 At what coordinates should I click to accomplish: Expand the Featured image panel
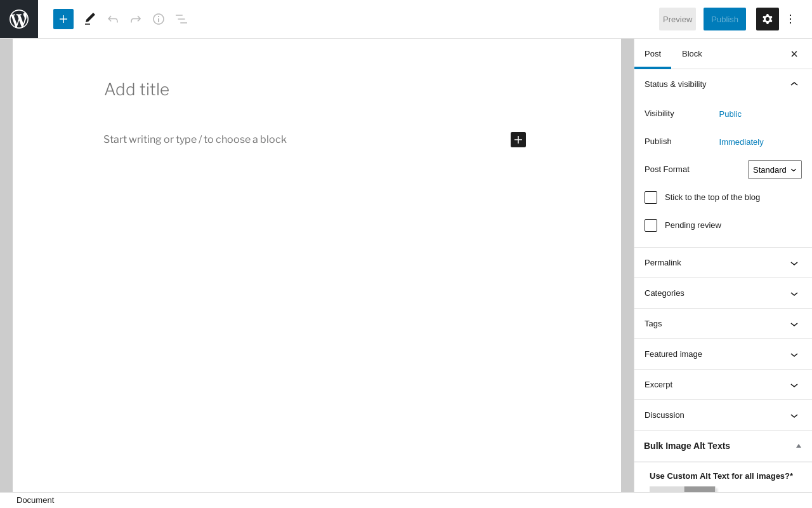(x=723, y=354)
